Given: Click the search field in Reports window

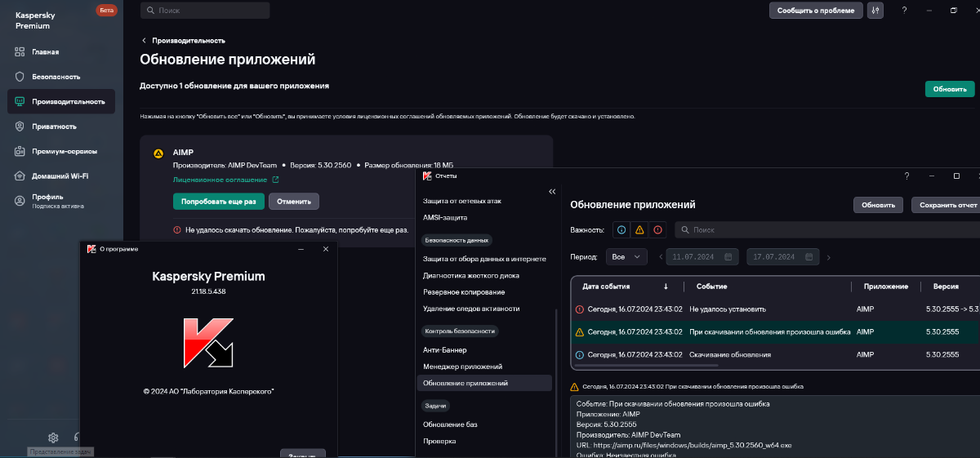Looking at the screenshot, I should 825,230.
